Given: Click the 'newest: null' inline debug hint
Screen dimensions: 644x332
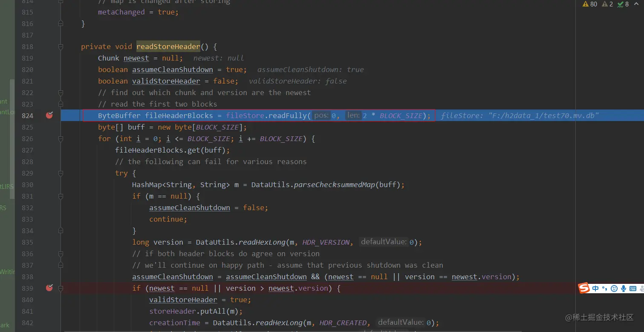Looking at the screenshot, I should 219,58.
